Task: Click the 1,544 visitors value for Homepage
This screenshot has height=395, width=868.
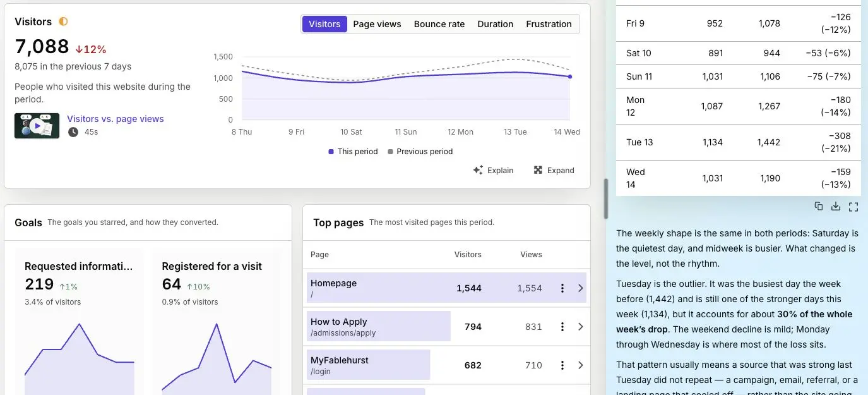Action: [x=469, y=288]
